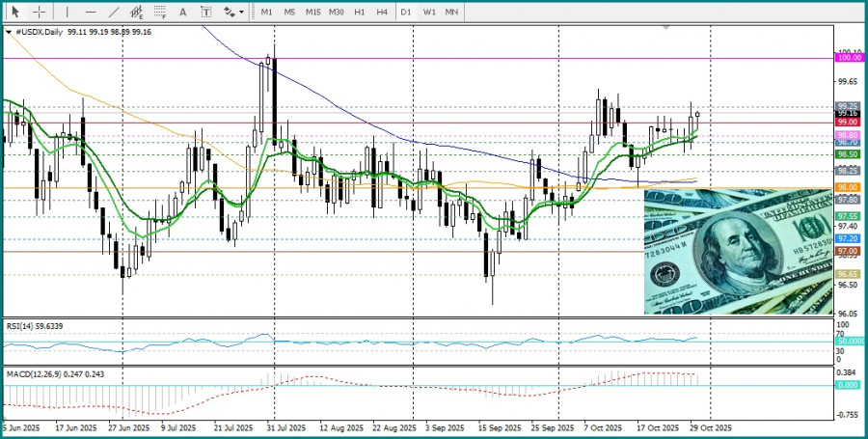Expand the #USDX chart title triangle
Screen dimensions: 868x439
(x=9, y=32)
